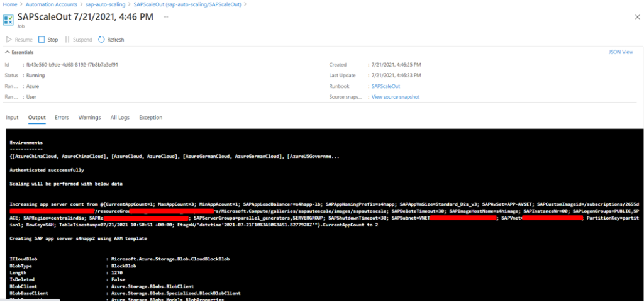The image size is (644, 302).
Task: Open the sap-auto-scaling breadcrumb
Action: (x=105, y=4)
